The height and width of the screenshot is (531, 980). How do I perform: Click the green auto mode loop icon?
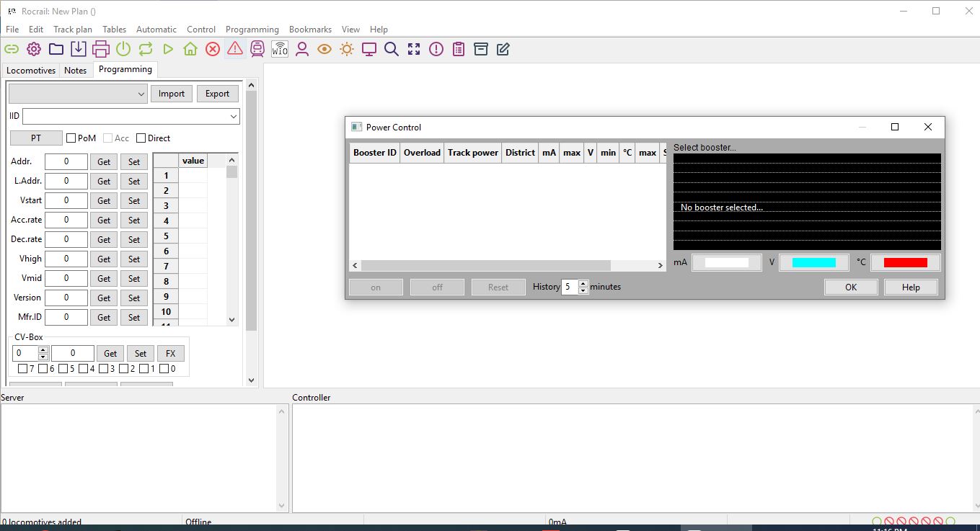coord(146,49)
